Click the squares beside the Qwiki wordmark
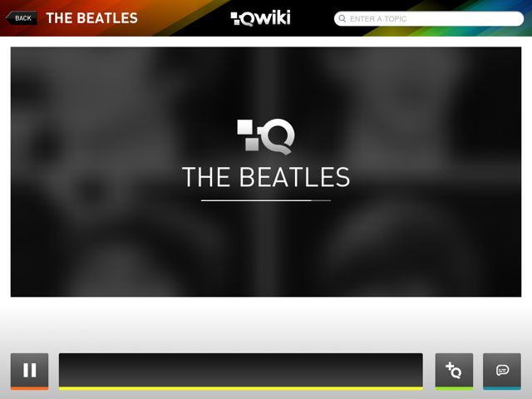The height and width of the screenshot is (399, 532). coord(235,18)
